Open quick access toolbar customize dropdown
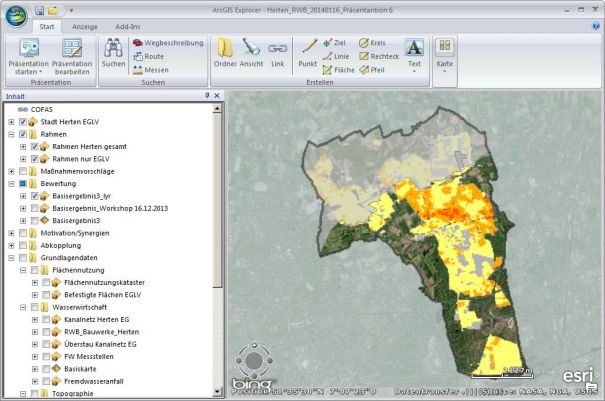Image resolution: width=605 pixels, height=401 pixels. pyautogui.click(x=71, y=10)
